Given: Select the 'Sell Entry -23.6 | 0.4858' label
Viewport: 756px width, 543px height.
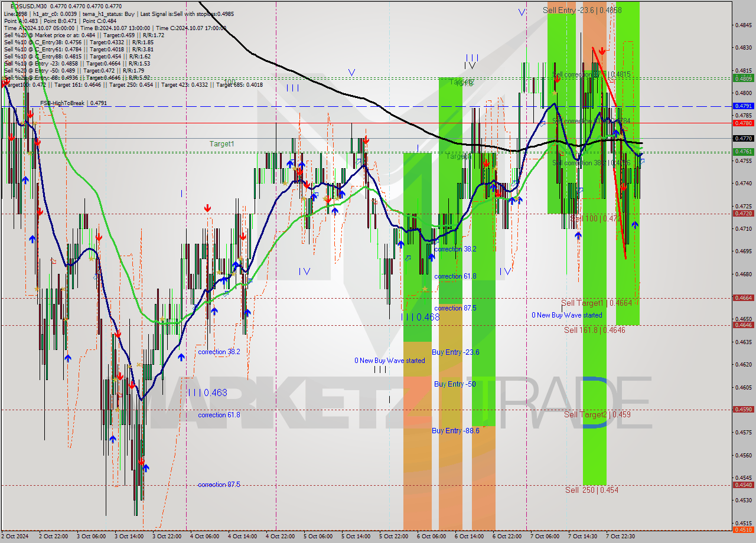Looking at the screenshot, I should (582, 10).
